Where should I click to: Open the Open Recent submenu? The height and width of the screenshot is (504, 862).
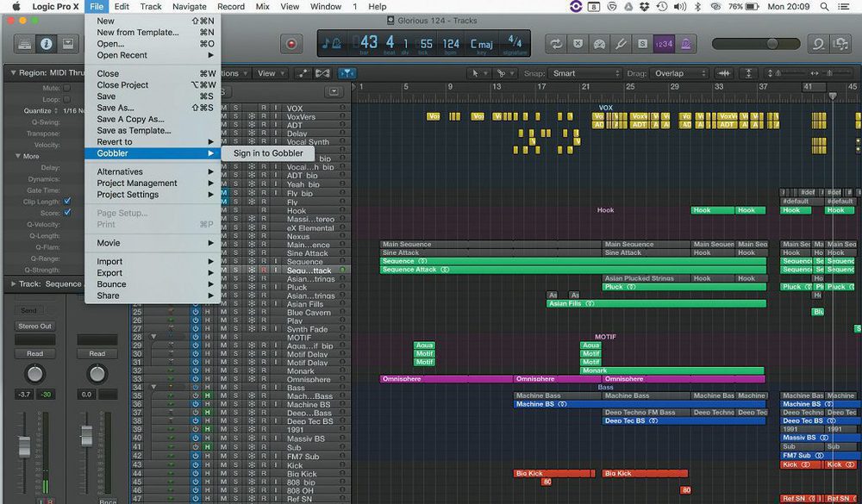[x=153, y=55]
